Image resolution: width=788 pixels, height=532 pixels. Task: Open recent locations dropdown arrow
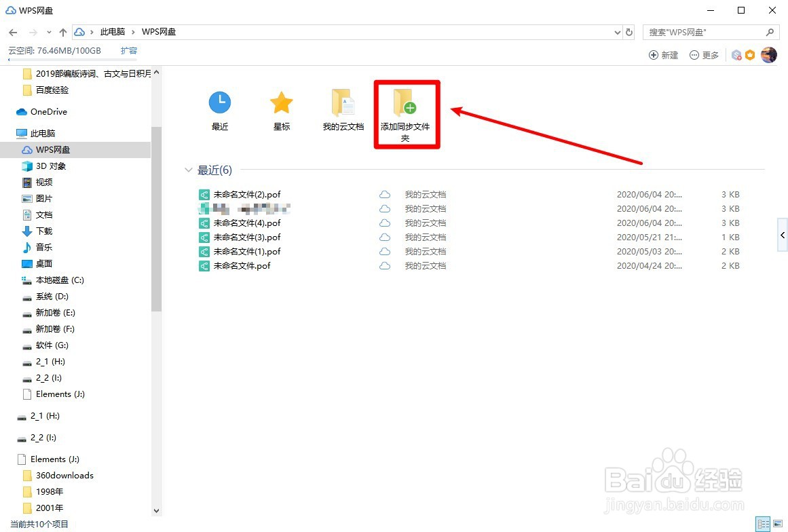coord(49,32)
